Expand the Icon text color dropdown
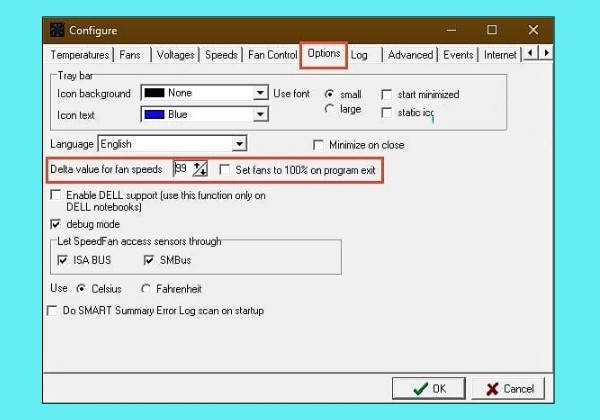This screenshot has width=600, height=420. [261, 114]
